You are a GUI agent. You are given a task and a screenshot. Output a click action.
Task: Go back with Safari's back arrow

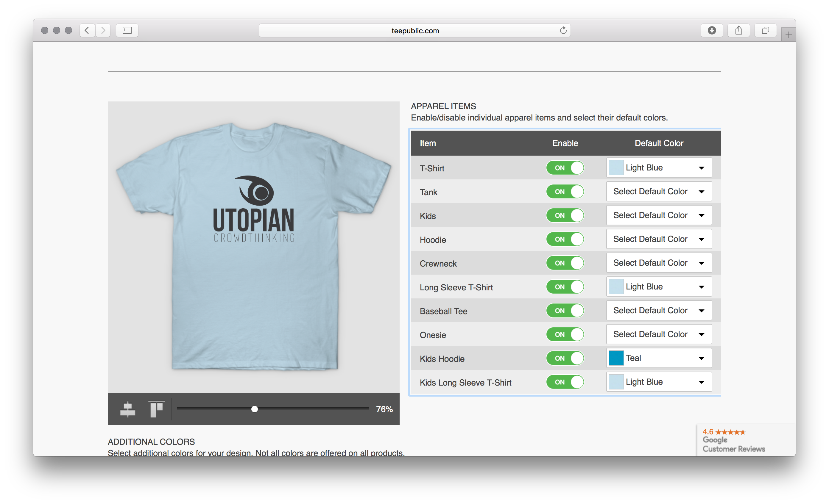click(x=87, y=30)
